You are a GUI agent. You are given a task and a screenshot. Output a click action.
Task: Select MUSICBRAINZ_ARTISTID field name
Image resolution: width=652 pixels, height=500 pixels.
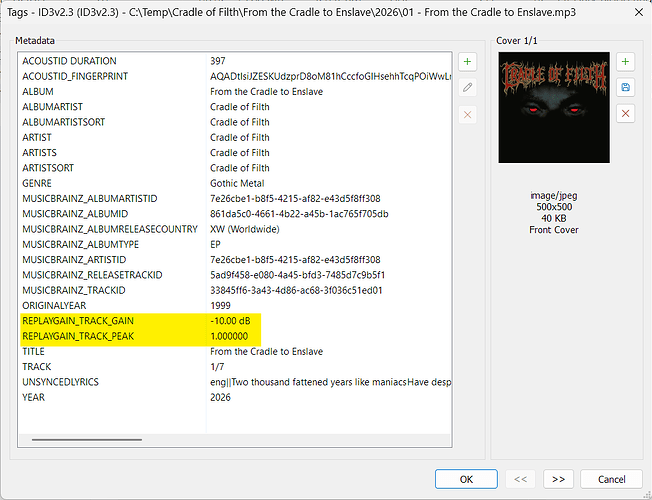tap(74, 260)
